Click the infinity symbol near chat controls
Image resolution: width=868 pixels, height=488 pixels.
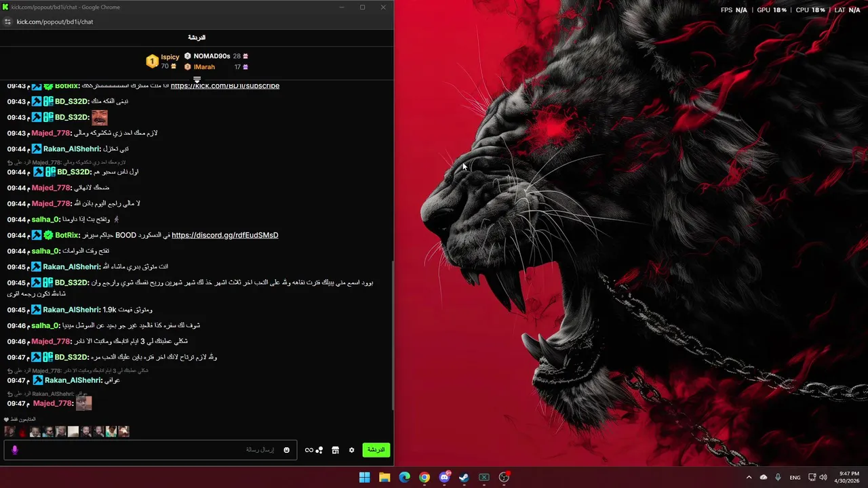309,450
